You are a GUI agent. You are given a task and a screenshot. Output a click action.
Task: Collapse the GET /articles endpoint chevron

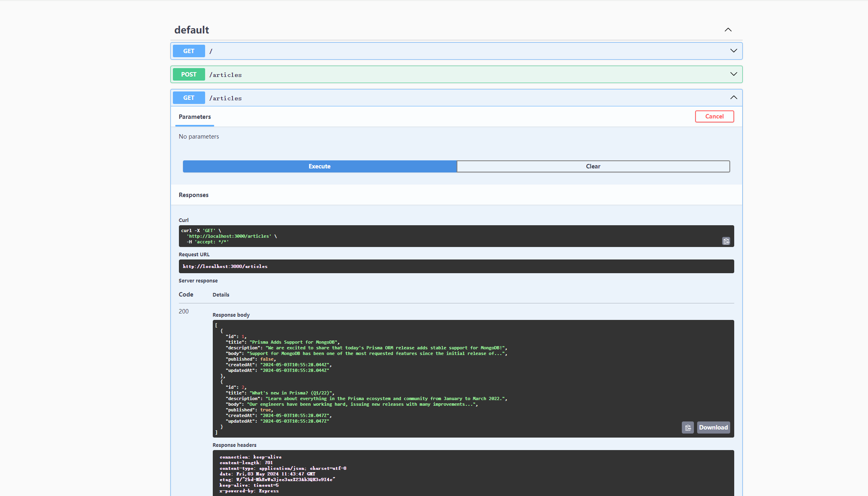coord(733,98)
